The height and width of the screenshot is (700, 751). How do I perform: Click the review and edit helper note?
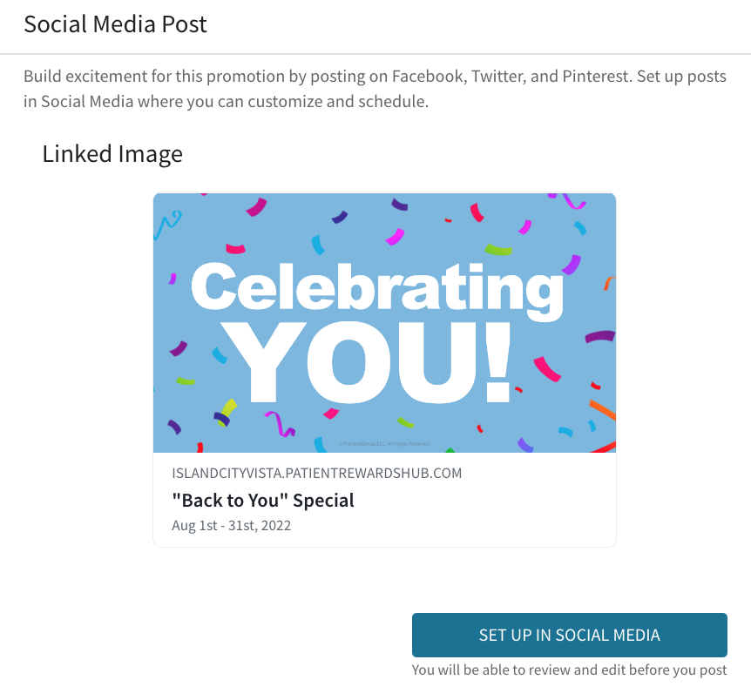pyautogui.click(x=570, y=670)
